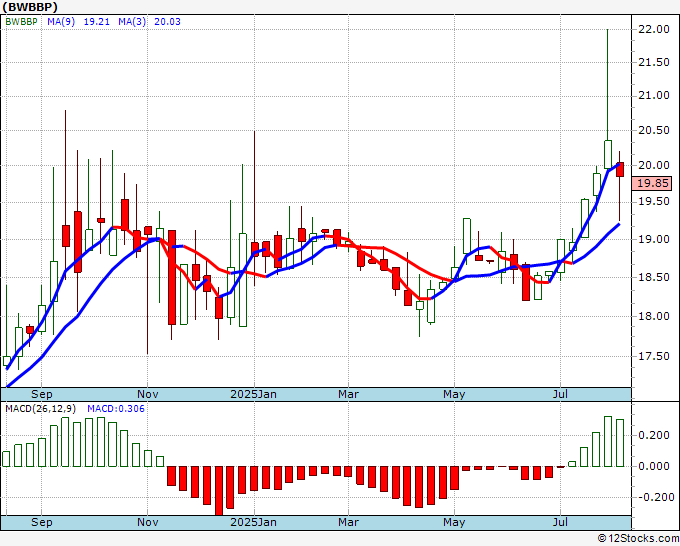Click the 19.00 price axis label
The height and width of the screenshot is (546, 680).
point(654,239)
